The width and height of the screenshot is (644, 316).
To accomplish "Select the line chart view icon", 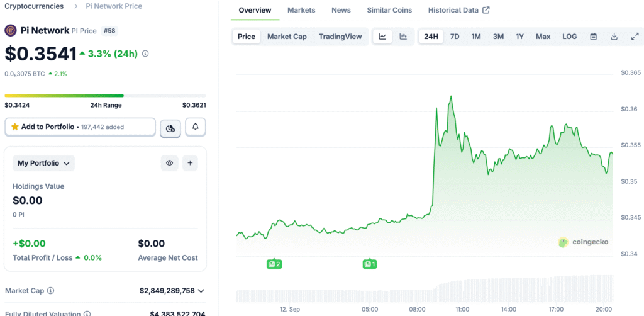I will click(382, 37).
